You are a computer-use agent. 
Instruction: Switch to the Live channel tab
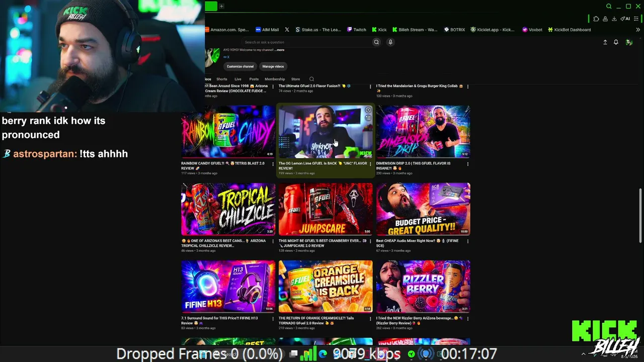click(238, 79)
